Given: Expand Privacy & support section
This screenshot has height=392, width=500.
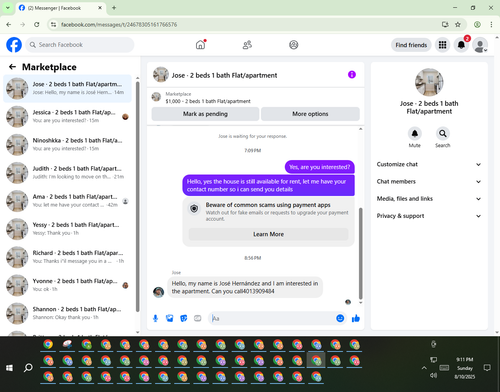Looking at the screenshot, I should [429, 216].
